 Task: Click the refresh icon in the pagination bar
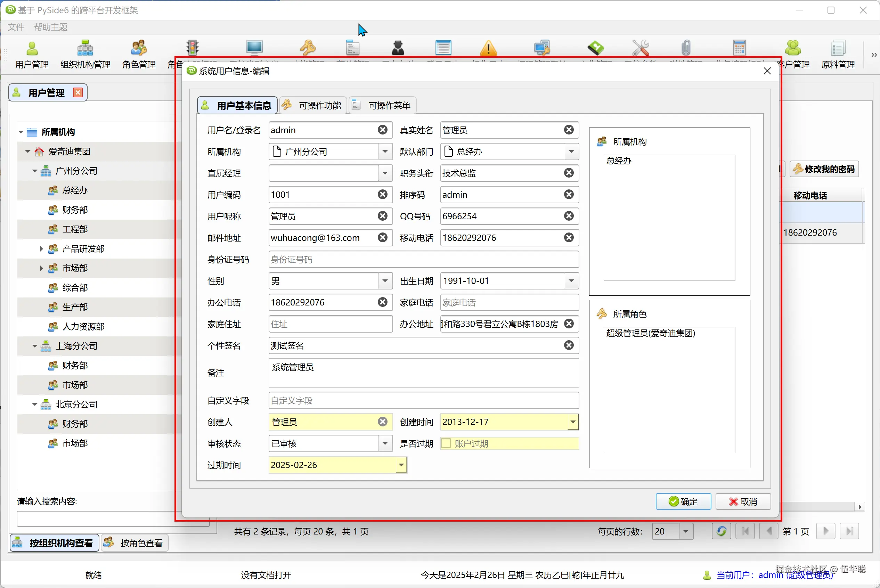pos(721,531)
